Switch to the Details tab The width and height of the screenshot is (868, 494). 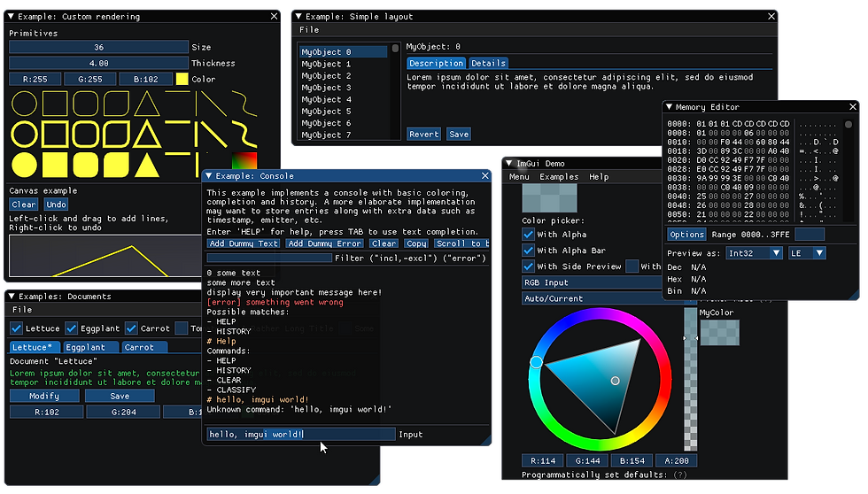click(x=488, y=63)
